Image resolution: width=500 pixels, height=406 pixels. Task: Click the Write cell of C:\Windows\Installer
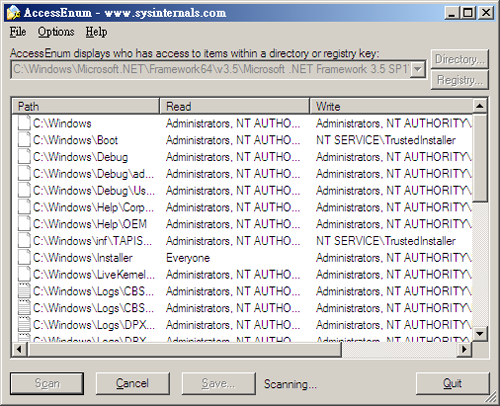tap(394, 258)
